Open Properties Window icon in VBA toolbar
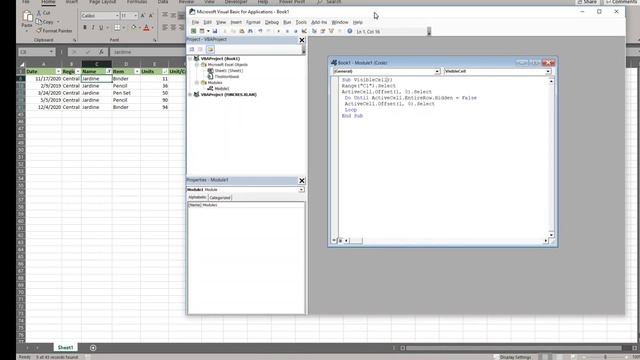The image size is (640, 360). point(323,31)
